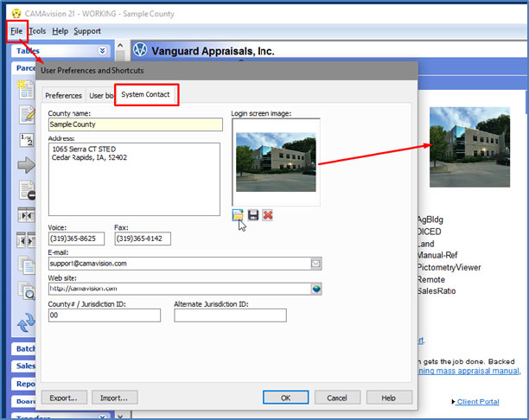Click the Voice phone number field
Screen dimensions: 529x420
(x=76, y=239)
